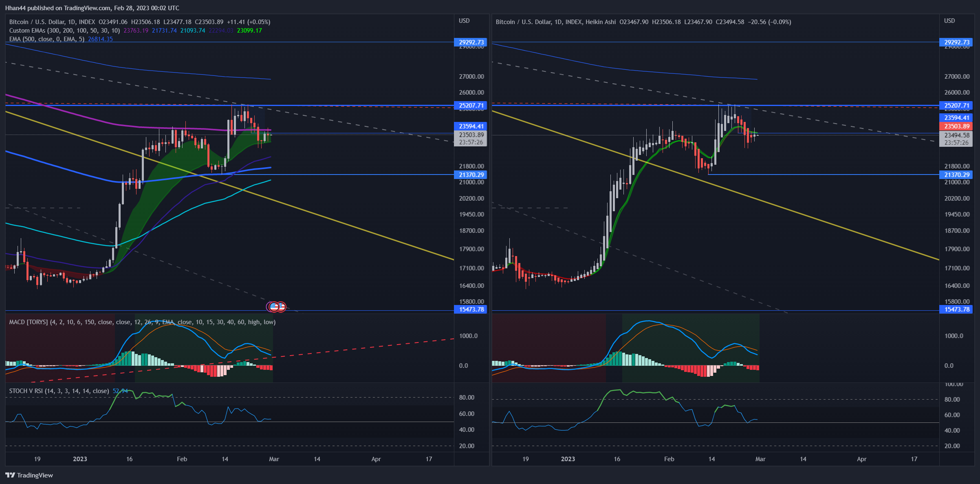This screenshot has height=484, width=980.
Task: Open the STOCH V RSI indicator legend
Action: click(x=59, y=391)
